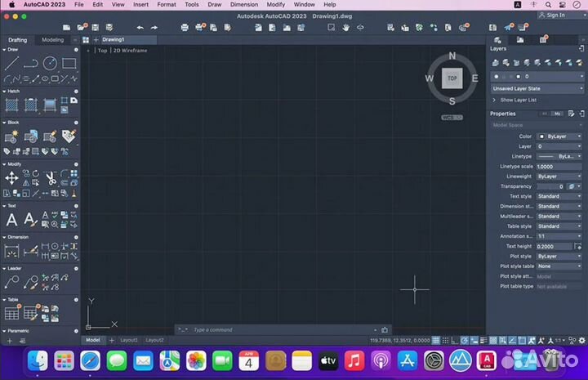Choose the Multileader tool
This screenshot has width=588, height=380.
(11, 282)
